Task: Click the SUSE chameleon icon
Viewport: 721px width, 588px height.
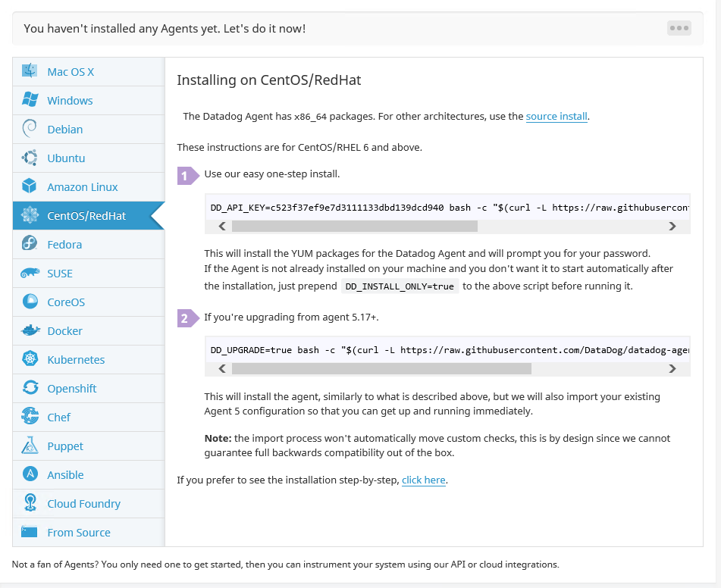Action: (30, 273)
